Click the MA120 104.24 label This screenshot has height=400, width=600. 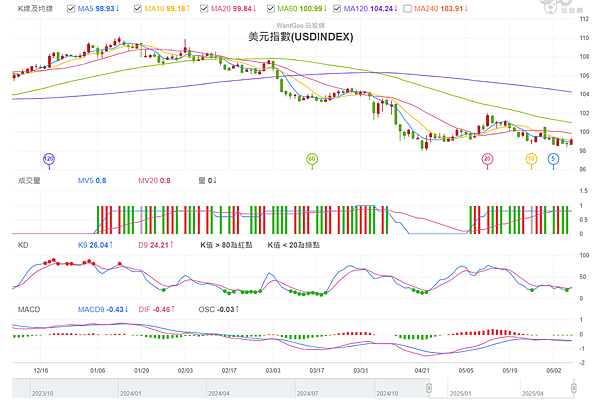point(370,8)
